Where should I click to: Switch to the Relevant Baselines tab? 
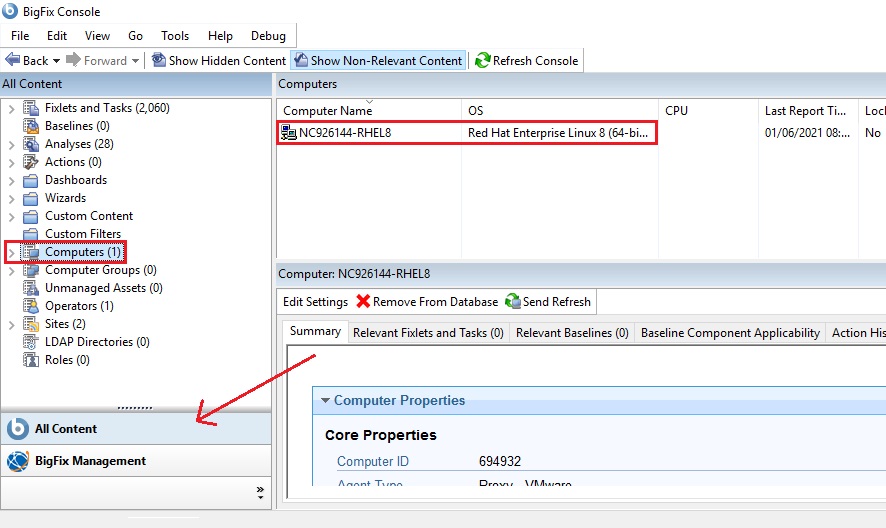point(572,333)
